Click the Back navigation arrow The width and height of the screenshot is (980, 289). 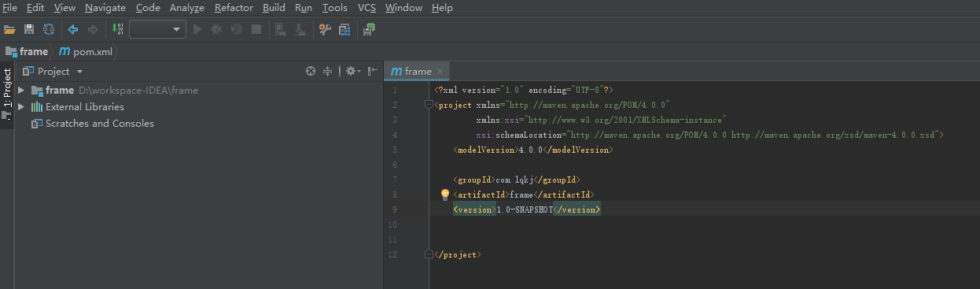[x=73, y=29]
